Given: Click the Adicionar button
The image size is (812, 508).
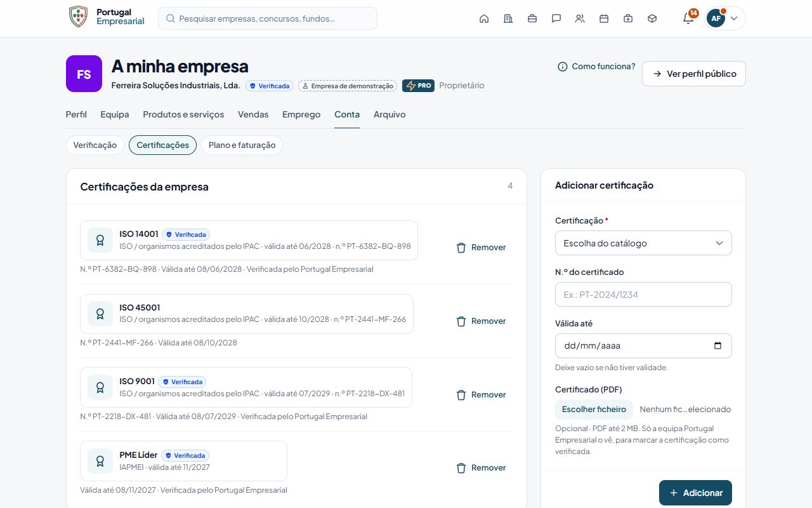Looking at the screenshot, I should click(x=695, y=493).
